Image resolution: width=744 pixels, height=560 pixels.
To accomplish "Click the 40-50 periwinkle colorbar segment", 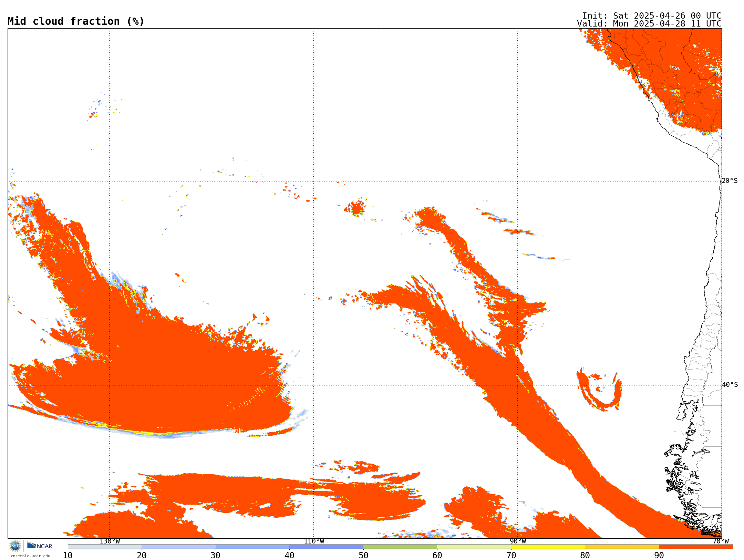I will (x=326, y=547).
